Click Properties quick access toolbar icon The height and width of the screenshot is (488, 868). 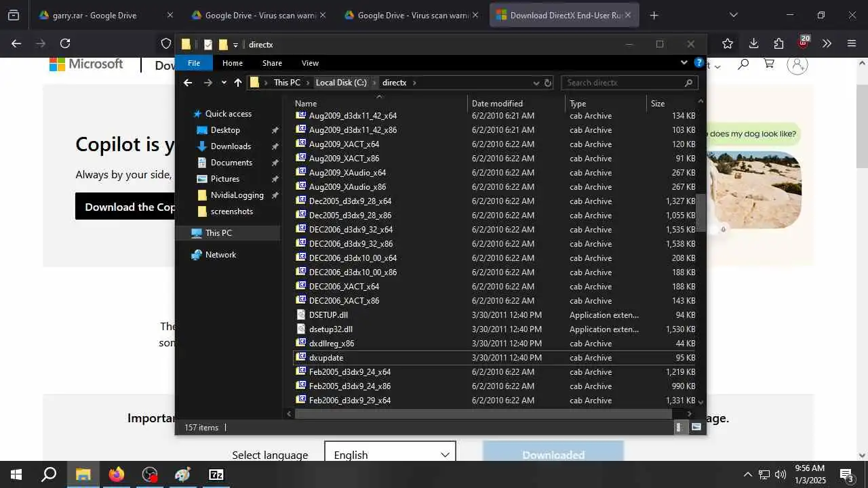pyautogui.click(x=208, y=45)
